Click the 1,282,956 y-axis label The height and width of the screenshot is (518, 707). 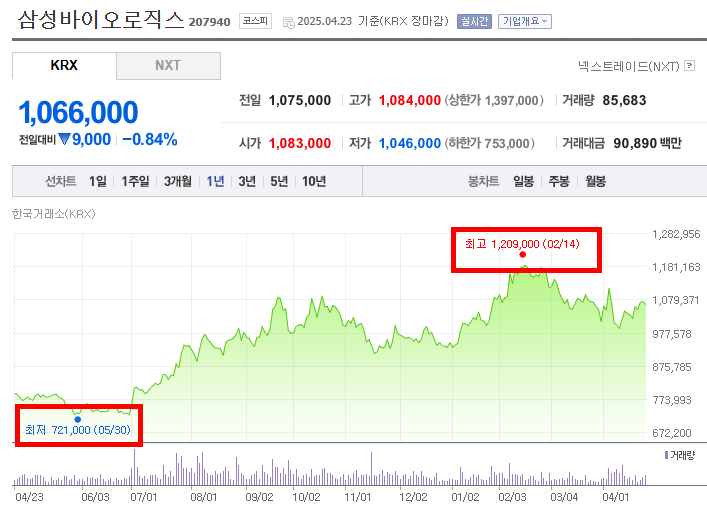(x=676, y=234)
